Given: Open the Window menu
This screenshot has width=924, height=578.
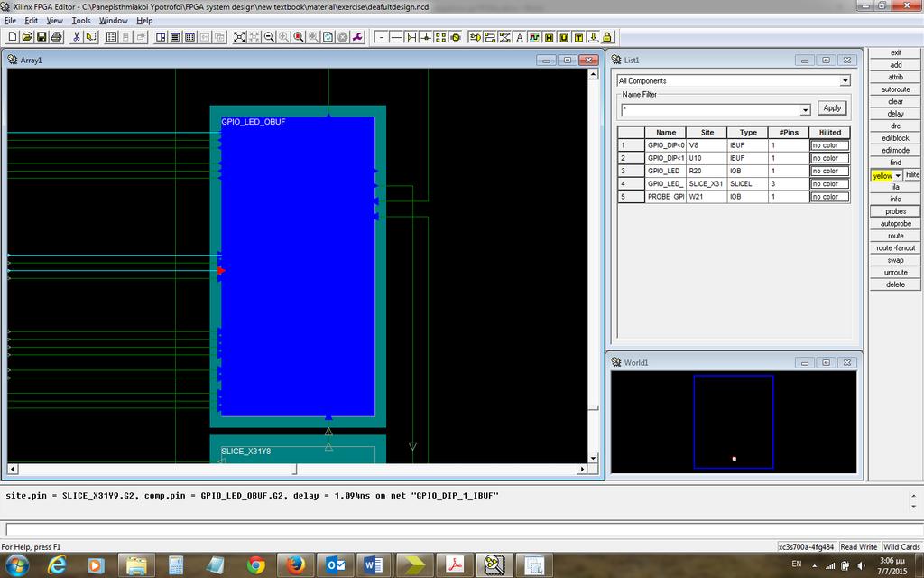Looking at the screenshot, I should (113, 21).
